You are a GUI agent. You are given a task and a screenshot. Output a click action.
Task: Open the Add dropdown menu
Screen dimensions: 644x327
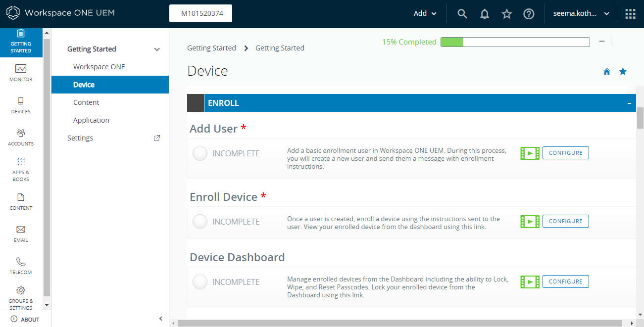coord(425,13)
